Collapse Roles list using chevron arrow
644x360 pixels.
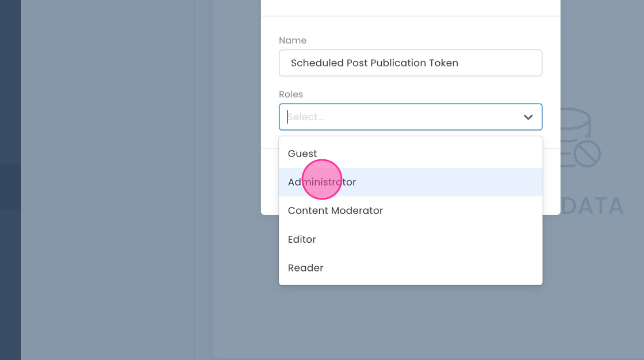(x=528, y=117)
